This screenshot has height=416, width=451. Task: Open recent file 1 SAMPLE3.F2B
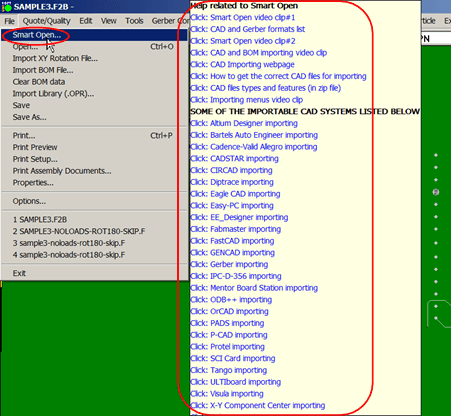click(95, 220)
